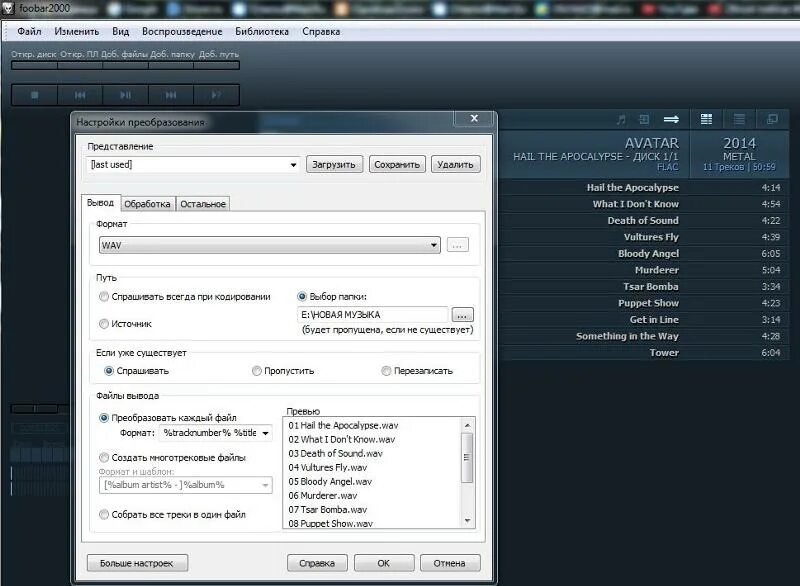This screenshot has height=586, width=800.
Task: Expand the %tracknumber% %title filename format dropdown
Action: [x=265, y=433]
